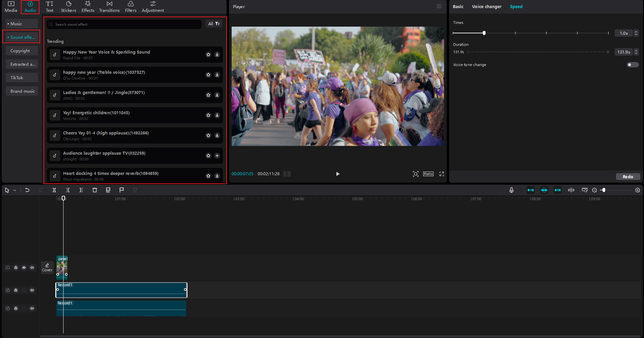Delete the selected clip
Screen dimensions: 644x338
(x=95, y=190)
